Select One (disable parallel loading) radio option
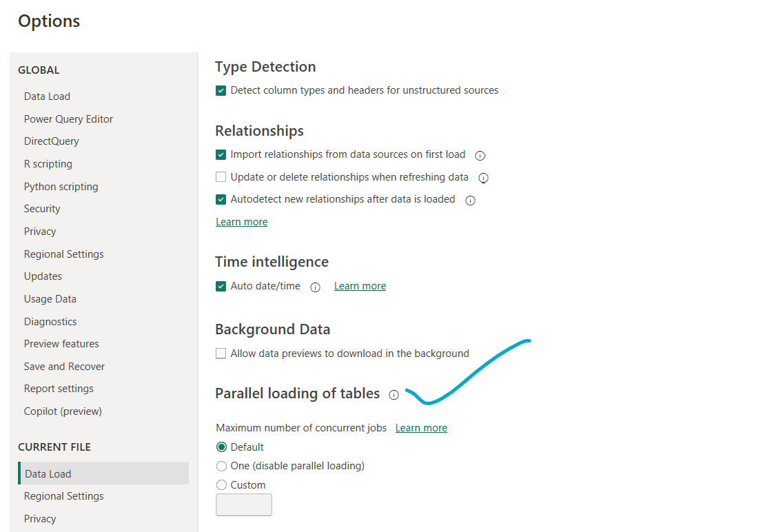The width and height of the screenshot is (776, 532). point(221,466)
